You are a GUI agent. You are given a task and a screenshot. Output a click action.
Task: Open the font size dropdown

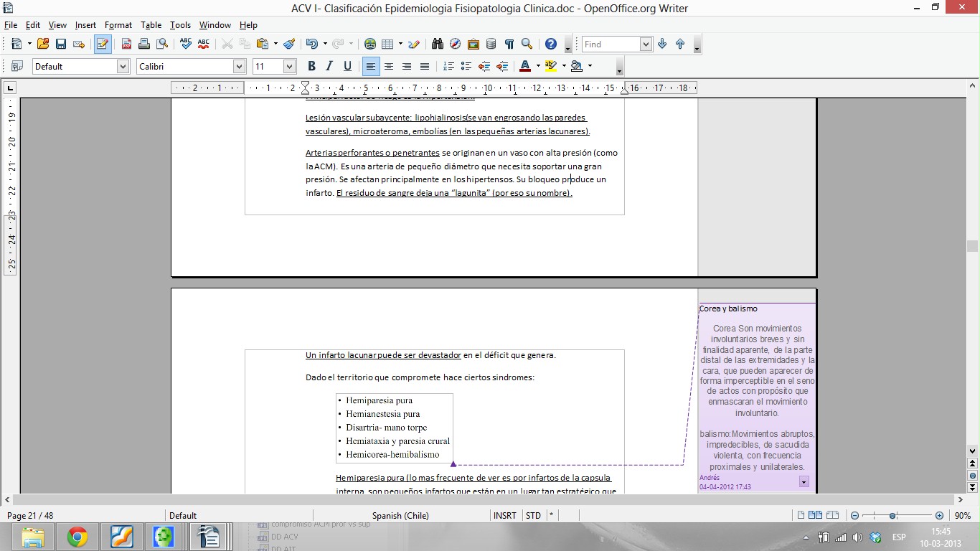click(289, 67)
